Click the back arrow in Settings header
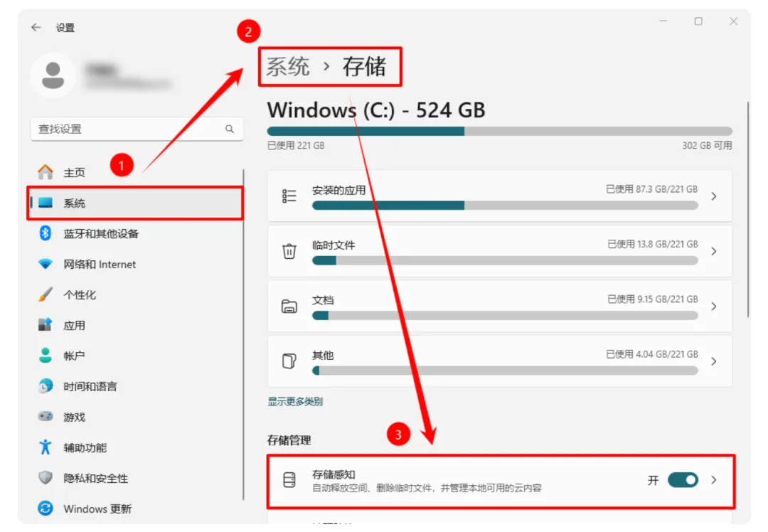Image resolution: width=768 pixels, height=532 pixels. (x=36, y=28)
